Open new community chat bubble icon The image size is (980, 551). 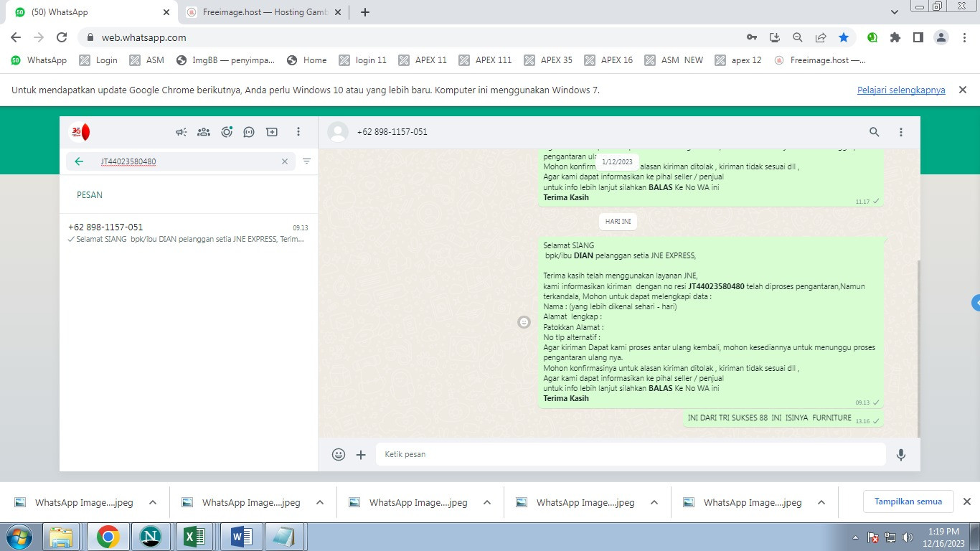pos(249,132)
